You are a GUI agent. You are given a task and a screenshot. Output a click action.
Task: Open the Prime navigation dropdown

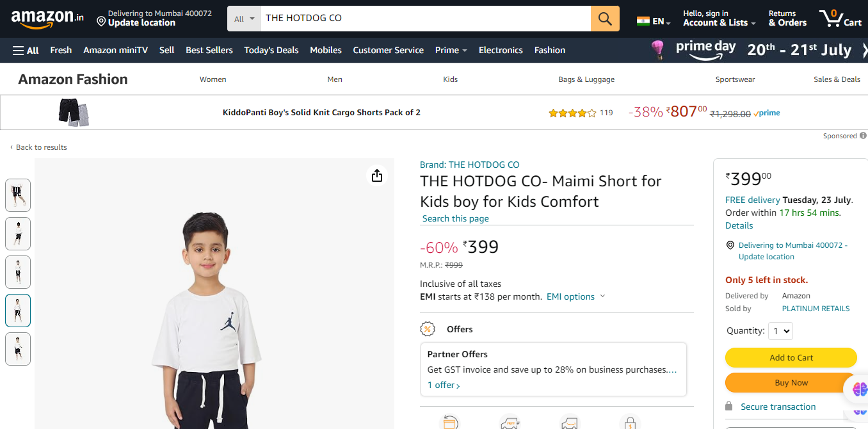point(451,50)
